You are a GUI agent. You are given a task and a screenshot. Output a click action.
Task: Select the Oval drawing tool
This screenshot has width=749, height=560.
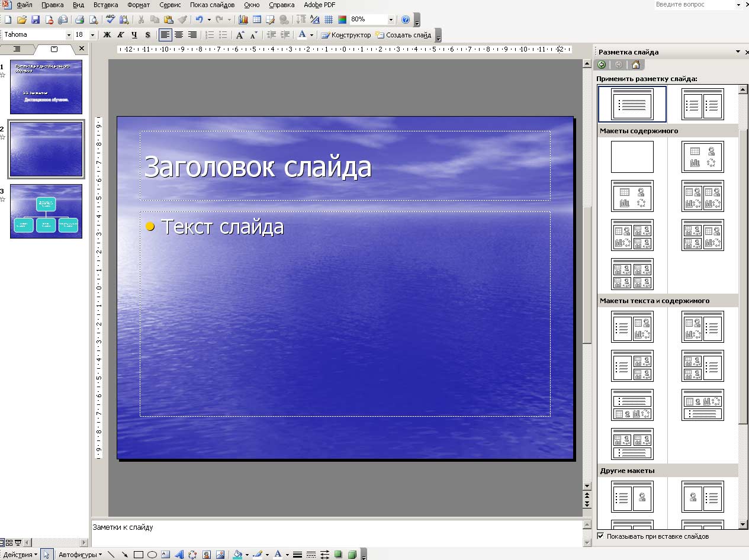(x=152, y=555)
